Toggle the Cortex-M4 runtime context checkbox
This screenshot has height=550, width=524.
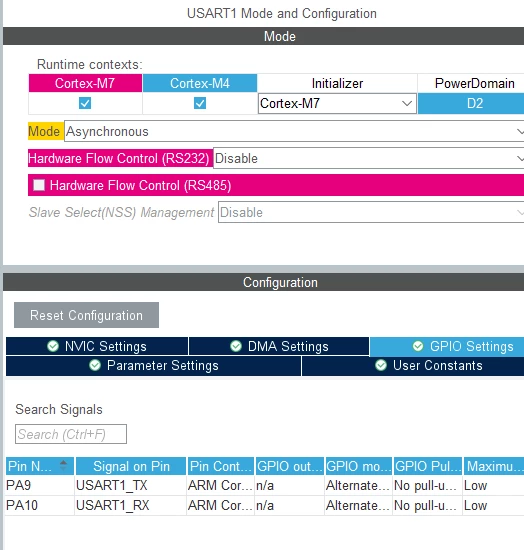click(x=200, y=103)
